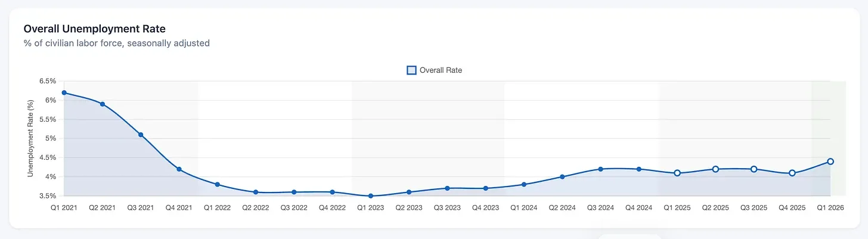Select the Q1 2024 data point
Viewport: 868px width, 239px height.
pos(524,184)
